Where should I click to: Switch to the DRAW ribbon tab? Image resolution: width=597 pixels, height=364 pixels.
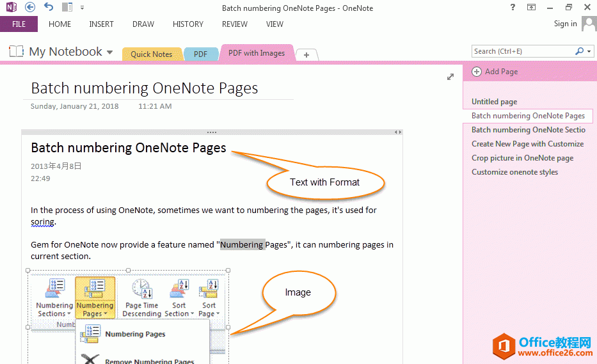pos(143,24)
